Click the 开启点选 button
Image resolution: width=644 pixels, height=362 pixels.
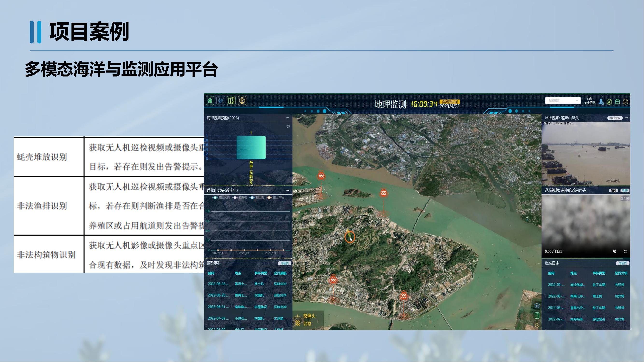point(615,118)
